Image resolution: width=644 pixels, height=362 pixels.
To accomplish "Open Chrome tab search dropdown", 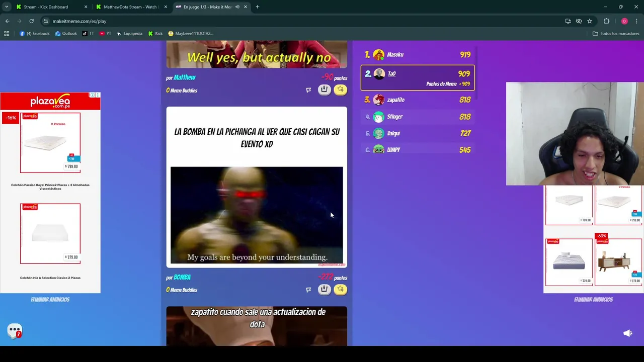I will tap(7, 7).
